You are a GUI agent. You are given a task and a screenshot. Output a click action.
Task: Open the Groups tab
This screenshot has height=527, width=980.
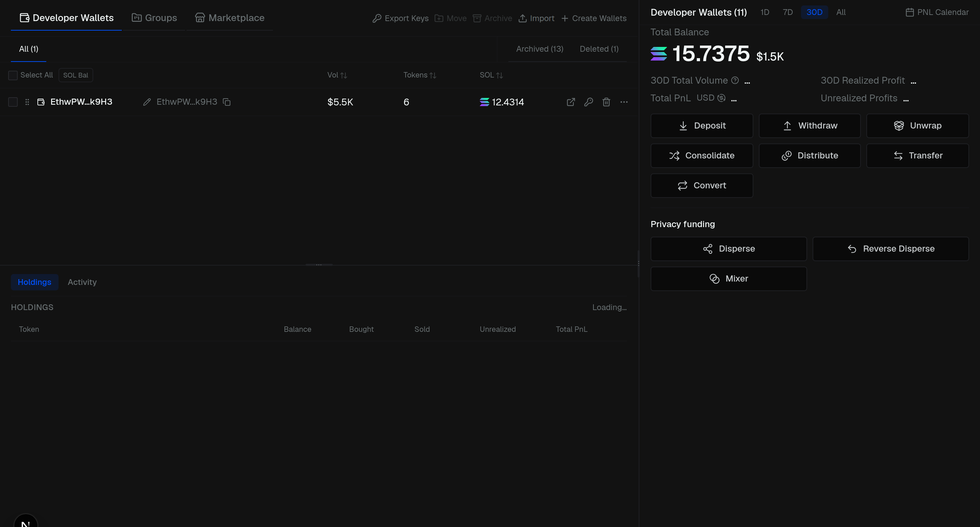pos(154,18)
